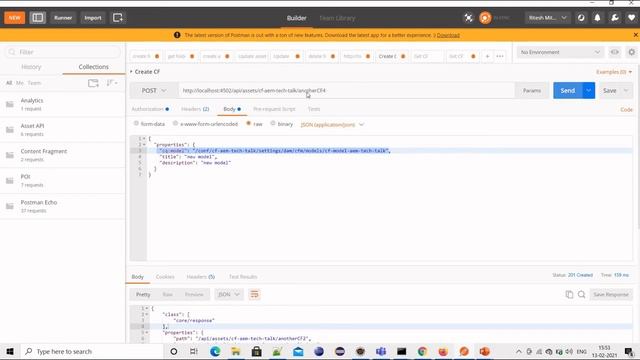Viewport: 640px width, 360px height.
Task: Switch to the Team Library tab
Action: pos(337,18)
